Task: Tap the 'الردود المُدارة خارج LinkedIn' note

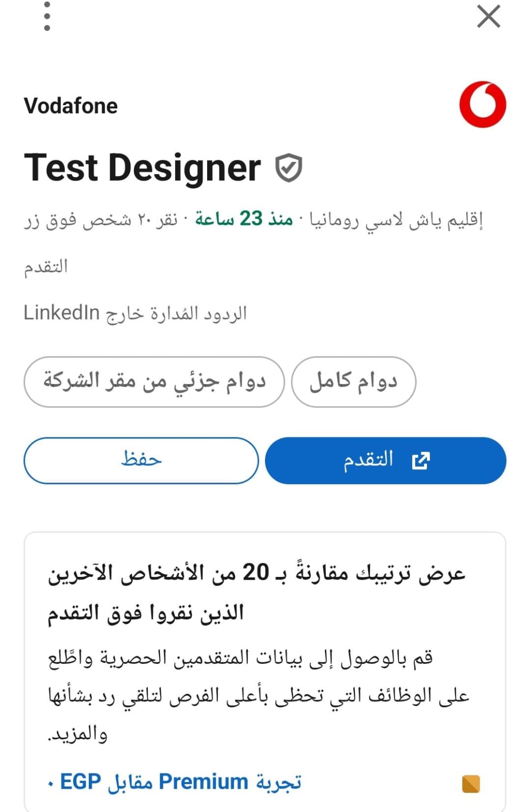Action: [x=135, y=313]
